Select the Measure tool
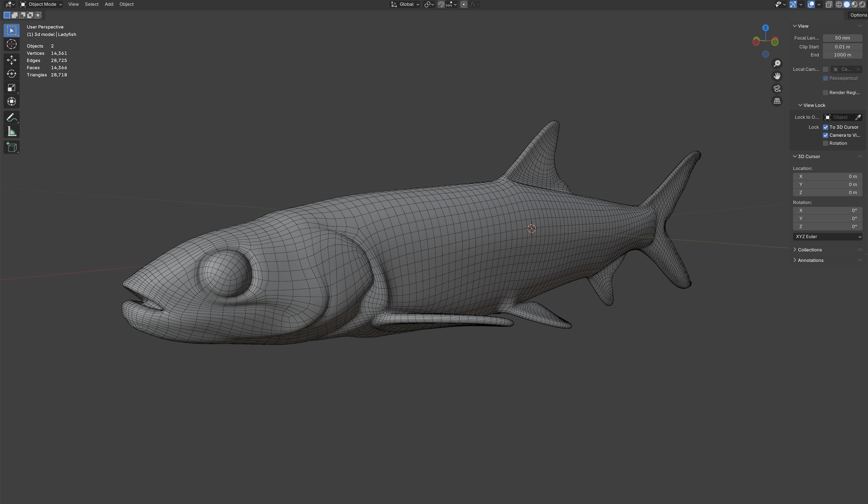Image resolution: width=868 pixels, height=504 pixels. 11,131
